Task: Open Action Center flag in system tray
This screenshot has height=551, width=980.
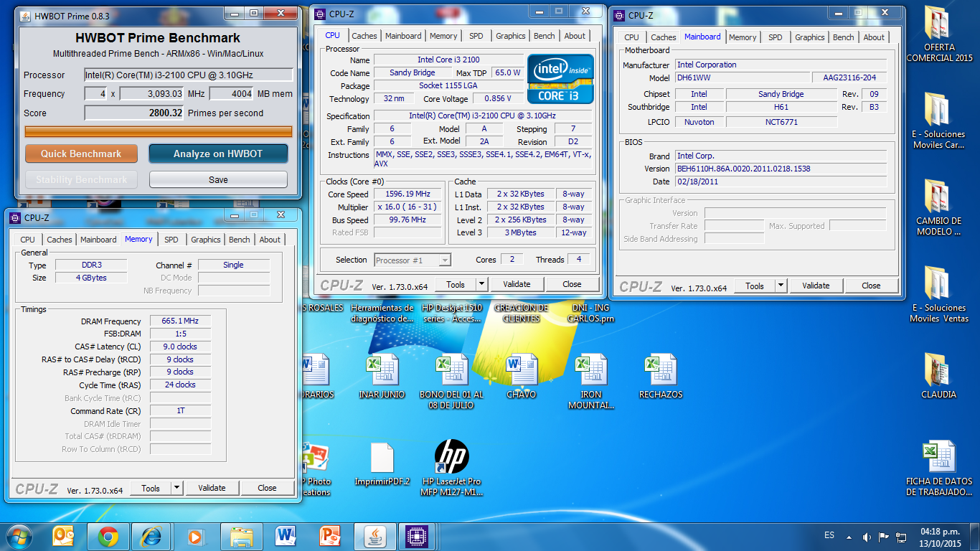Action: [883, 537]
